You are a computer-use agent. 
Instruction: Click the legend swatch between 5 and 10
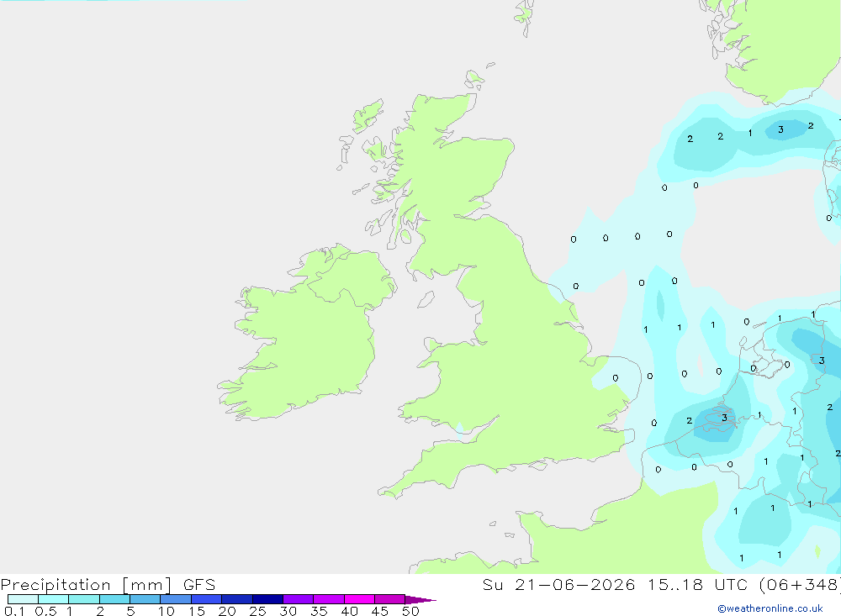click(145, 599)
